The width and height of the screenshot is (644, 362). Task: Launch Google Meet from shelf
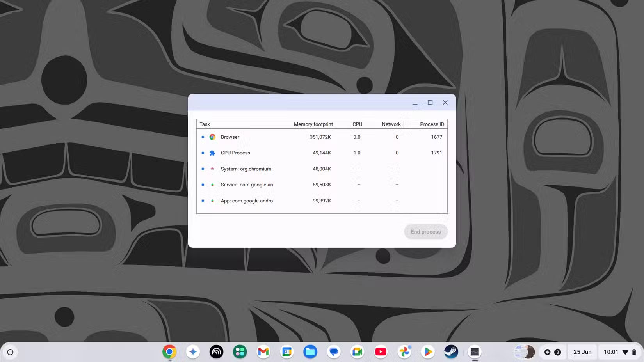coord(357,352)
